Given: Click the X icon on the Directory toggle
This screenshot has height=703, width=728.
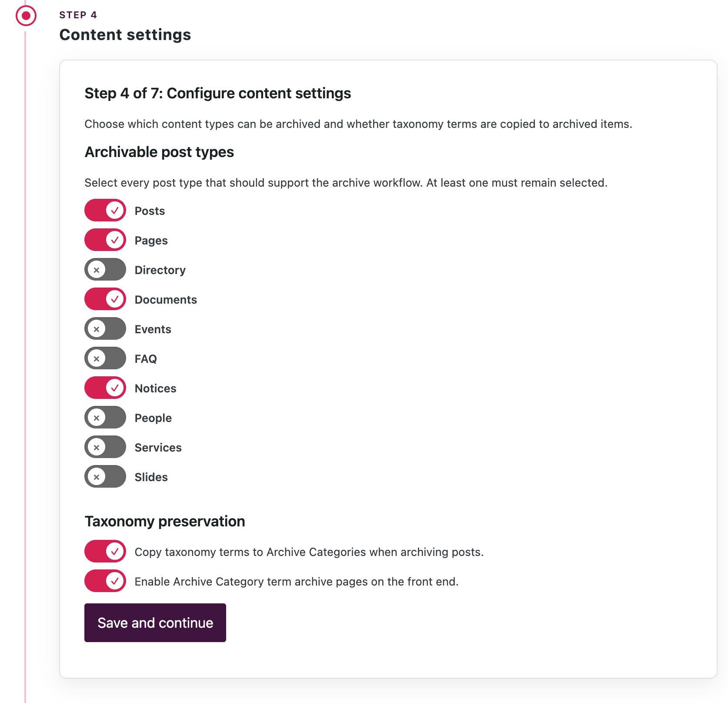Looking at the screenshot, I should coord(97,269).
